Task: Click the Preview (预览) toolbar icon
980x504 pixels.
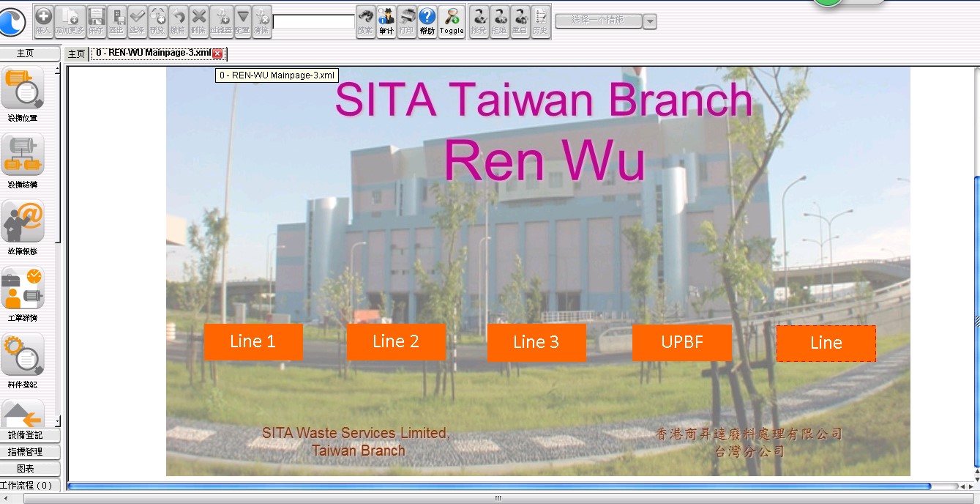Action: click(x=157, y=21)
